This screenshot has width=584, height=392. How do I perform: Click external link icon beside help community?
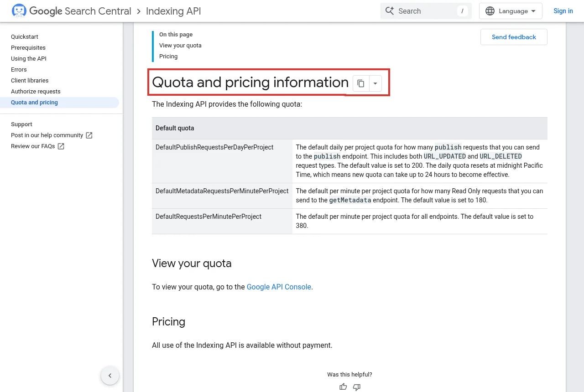tap(89, 135)
